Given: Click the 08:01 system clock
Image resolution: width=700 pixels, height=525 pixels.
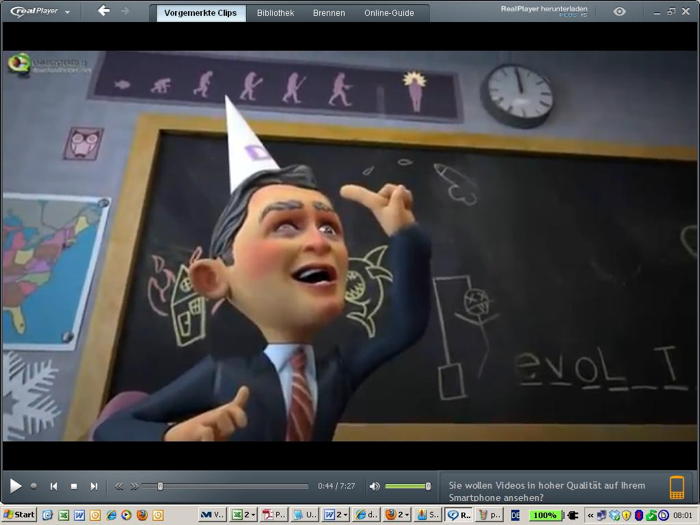Looking at the screenshot, I should tap(683, 516).
